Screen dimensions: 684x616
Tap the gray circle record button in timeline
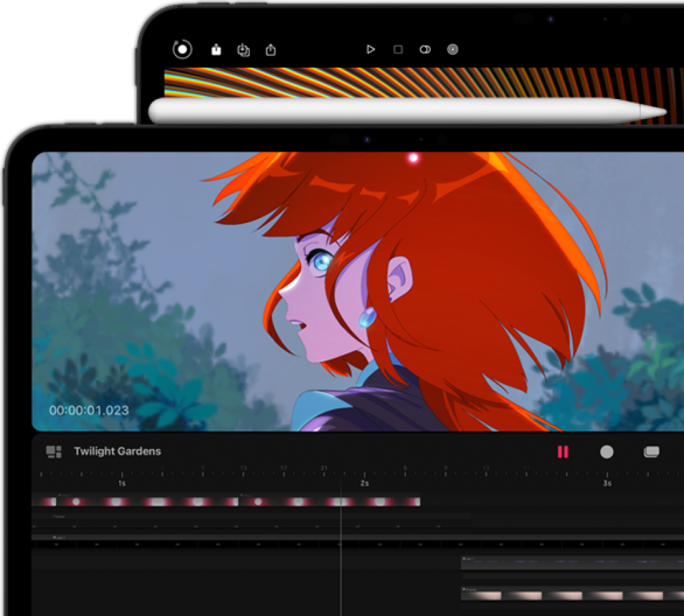(x=607, y=452)
